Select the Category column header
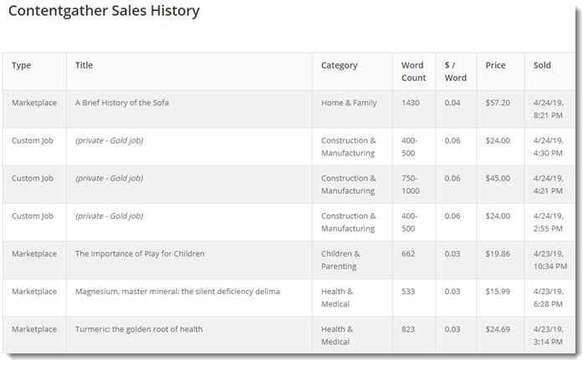 [340, 65]
